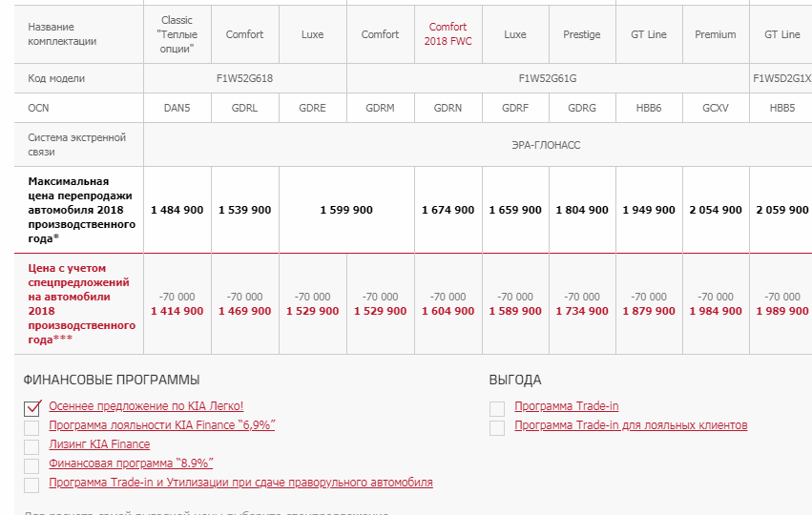Uncheck the Осеннее предложение по KIA Легко checkbox
The width and height of the screenshot is (812, 515).
coord(31,408)
